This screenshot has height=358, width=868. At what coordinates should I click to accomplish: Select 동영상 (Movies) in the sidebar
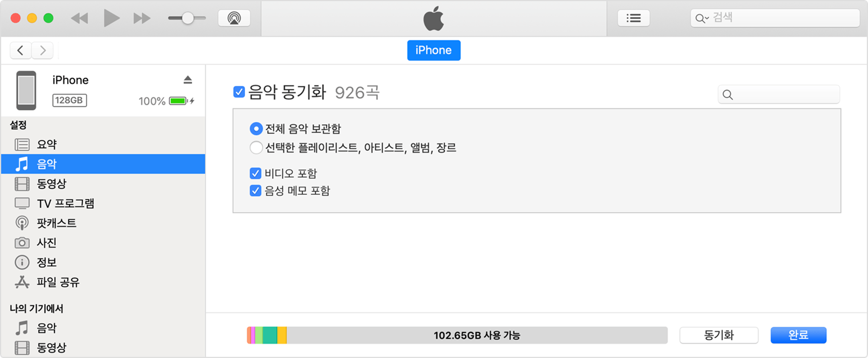tap(51, 183)
